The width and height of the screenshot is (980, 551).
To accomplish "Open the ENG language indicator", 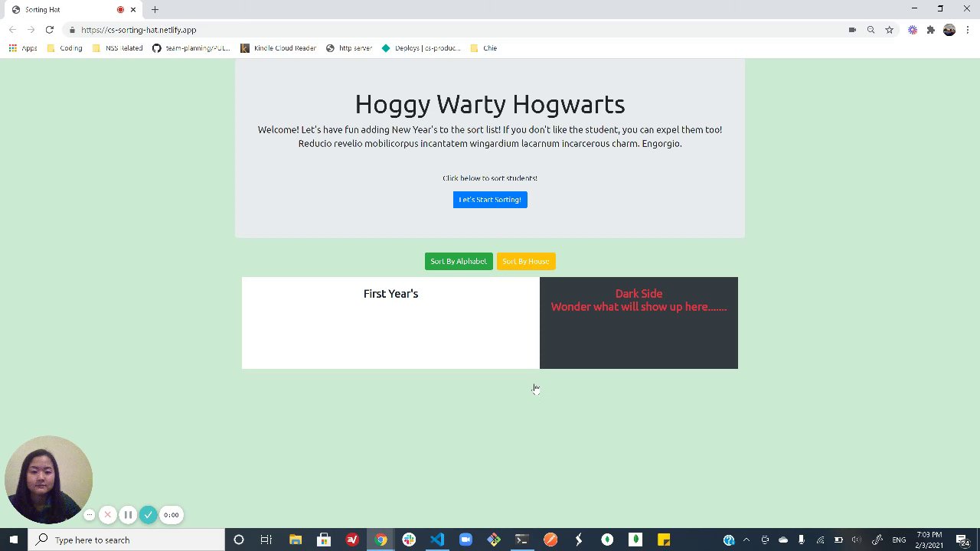I will click(899, 540).
